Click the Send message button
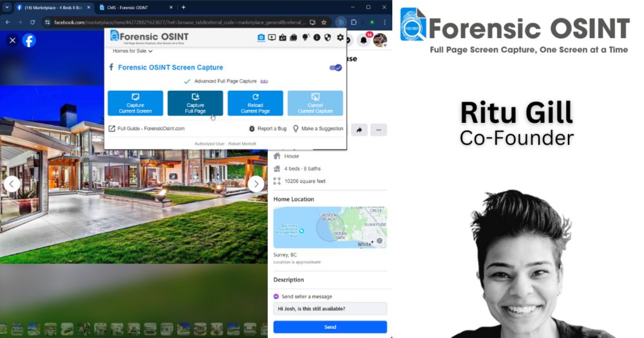The width and height of the screenshot is (644, 338). [330, 327]
